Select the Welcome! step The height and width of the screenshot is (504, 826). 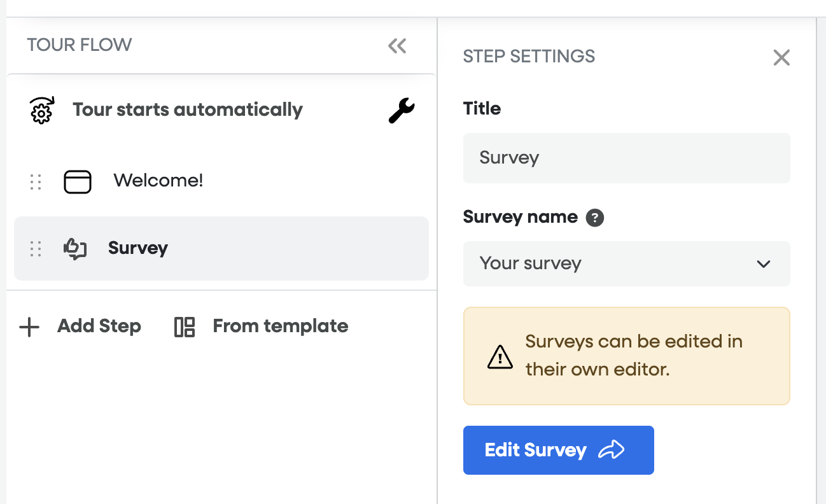(x=158, y=181)
